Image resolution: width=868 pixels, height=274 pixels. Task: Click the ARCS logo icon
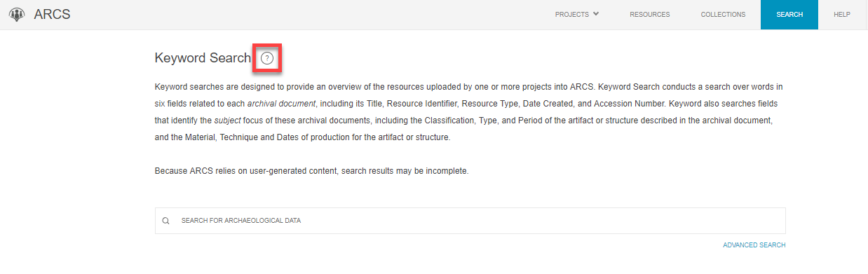pyautogui.click(x=16, y=14)
